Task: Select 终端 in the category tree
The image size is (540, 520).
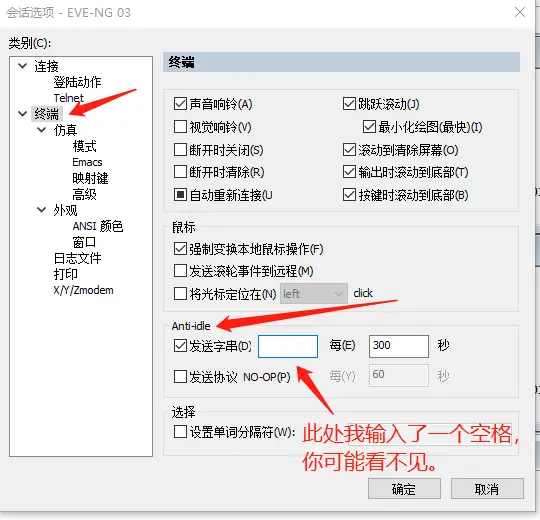Action: click(46, 114)
